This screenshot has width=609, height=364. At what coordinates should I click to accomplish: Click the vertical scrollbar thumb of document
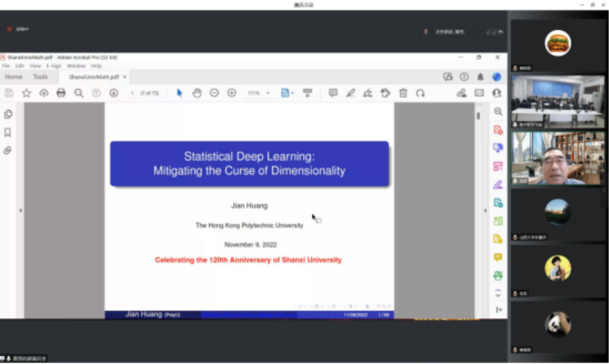(478, 116)
